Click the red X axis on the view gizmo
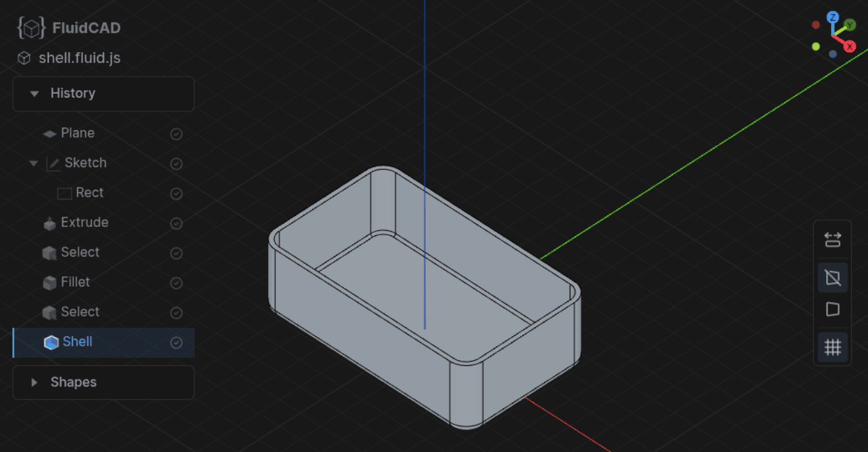 click(850, 46)
